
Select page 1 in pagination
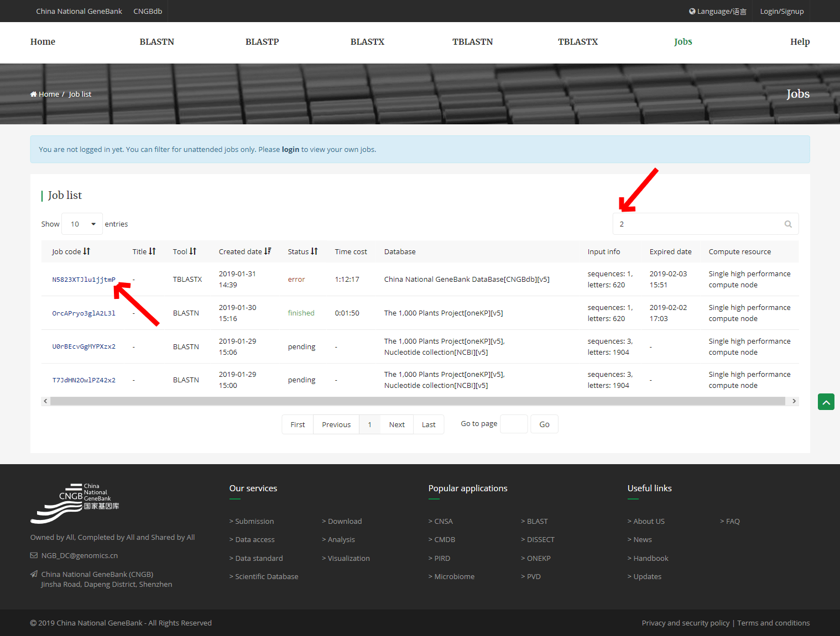click(x=370, y=424)
